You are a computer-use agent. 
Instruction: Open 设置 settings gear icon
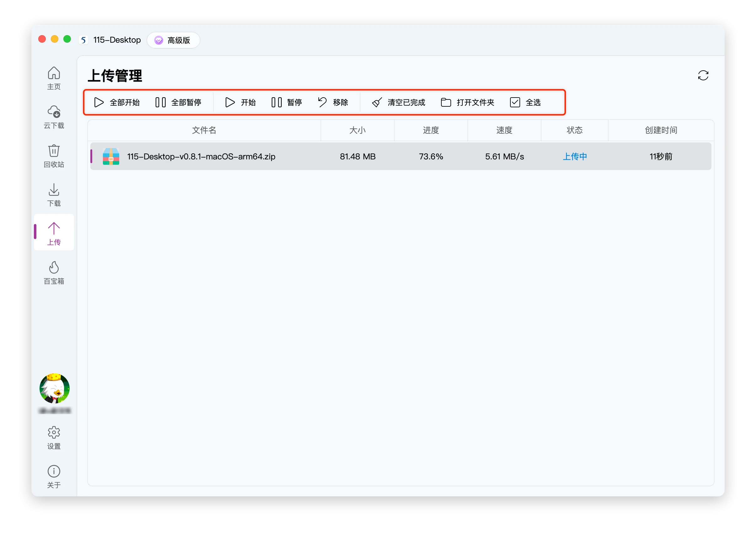pos(54,437)
